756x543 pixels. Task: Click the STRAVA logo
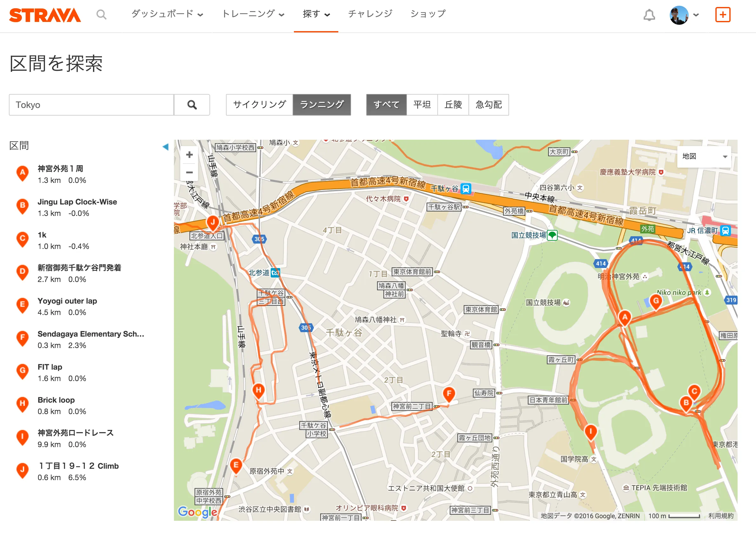[x=45, y=15]
